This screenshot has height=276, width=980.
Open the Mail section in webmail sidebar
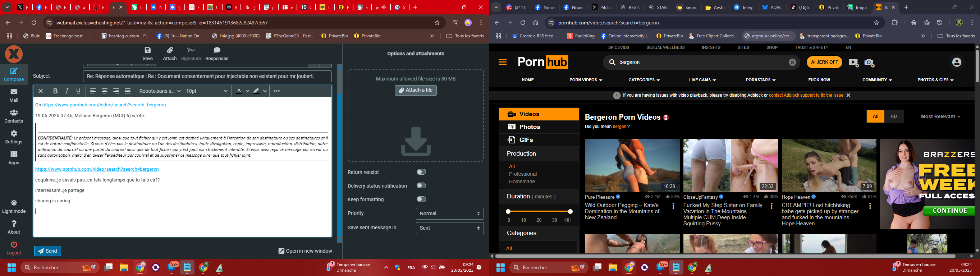coord(14,96)
